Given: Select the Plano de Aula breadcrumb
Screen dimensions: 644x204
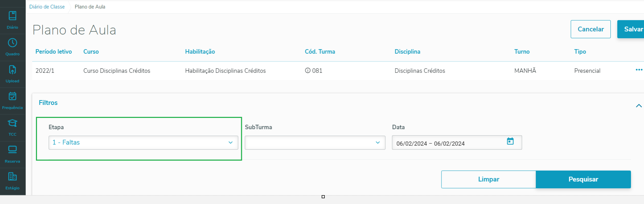Looking at the screenshot, I should (90, 7).
